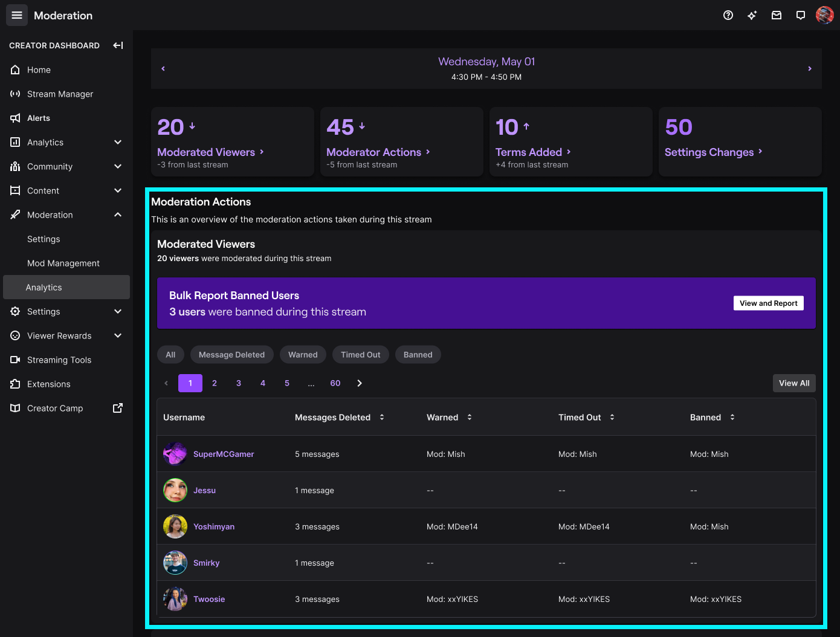Toggle the Timed Out filter pill
Viewport: 840px width, 637px height.
coord(360,354)
